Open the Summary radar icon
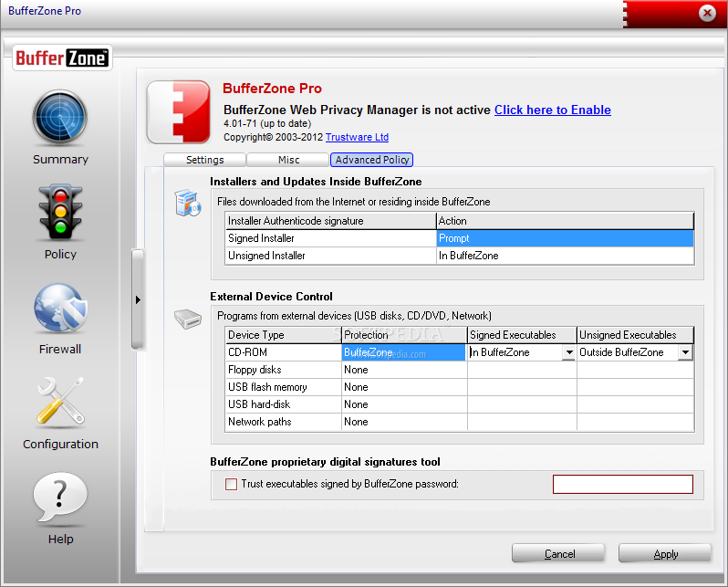The image size is (728, 587). [60, 117]
